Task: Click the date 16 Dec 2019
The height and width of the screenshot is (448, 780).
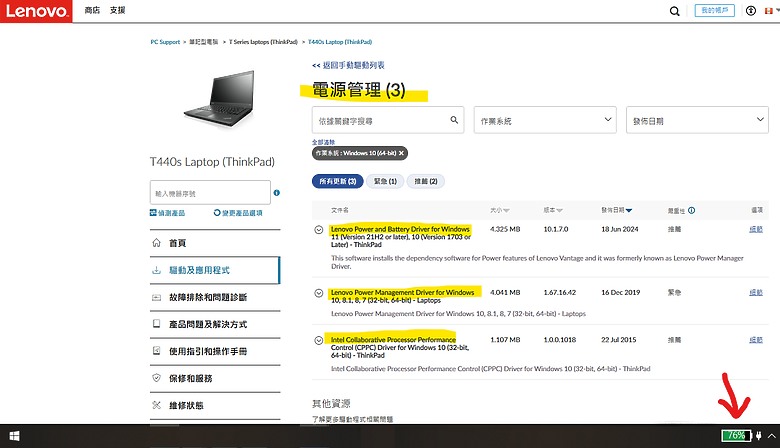Action: tap(620, 292)
